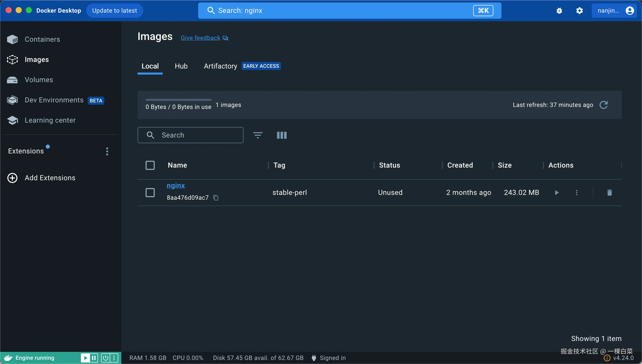Switch to the Hub tab
The height and width of the screenshot is (364, 642).
coord(181,66)
